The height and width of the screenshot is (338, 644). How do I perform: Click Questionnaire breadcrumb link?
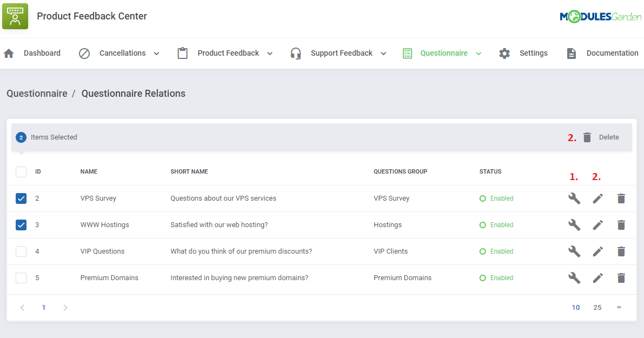coord(37,94)
